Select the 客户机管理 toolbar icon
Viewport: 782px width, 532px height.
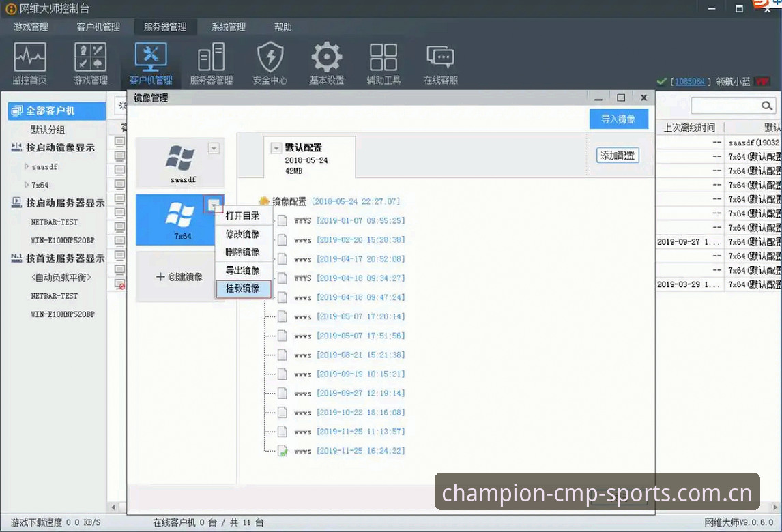coord(151,63)
